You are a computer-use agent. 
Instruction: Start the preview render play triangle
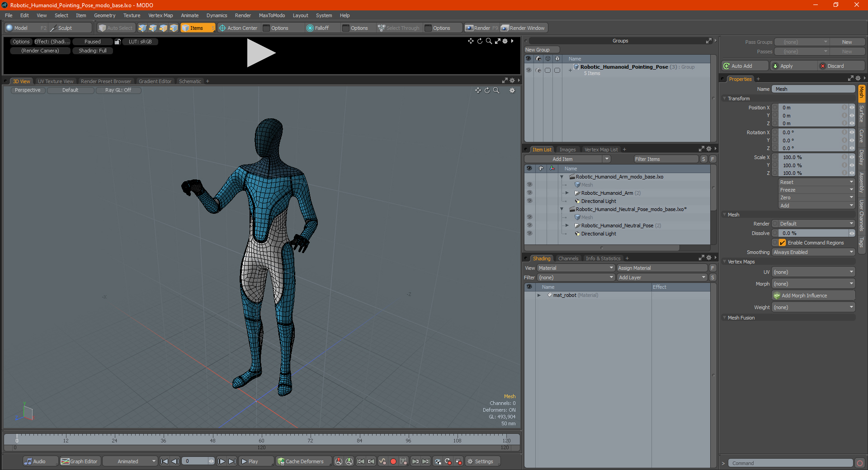tap(261, 53)
